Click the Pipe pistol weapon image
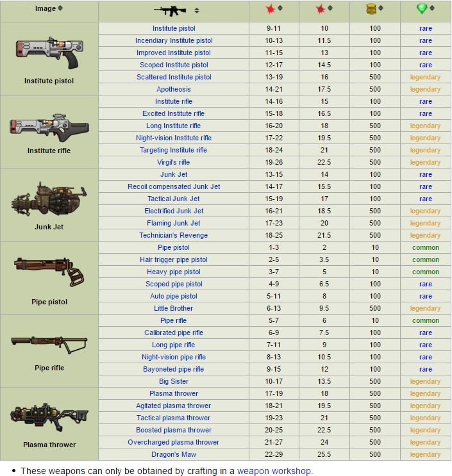 point(49,272)
